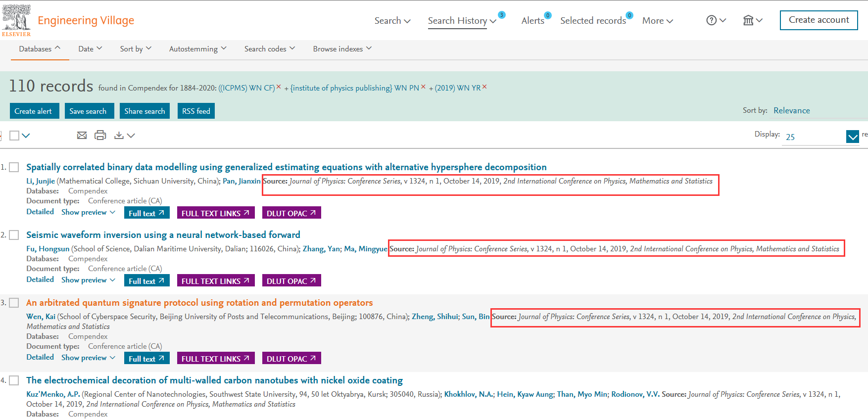The width and height of the screenshot is (868, 420).
Task: Open title 'Seismic waveform inversion' article
Action: tap(163, 235)
